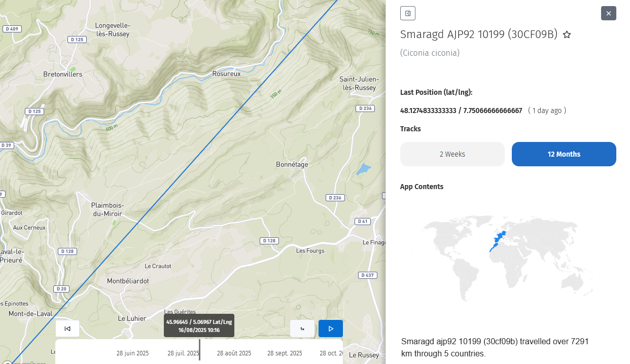The image size is (630, 364).
Task: Mark Smaragd as favorite with the star icon
Action: 567,34
